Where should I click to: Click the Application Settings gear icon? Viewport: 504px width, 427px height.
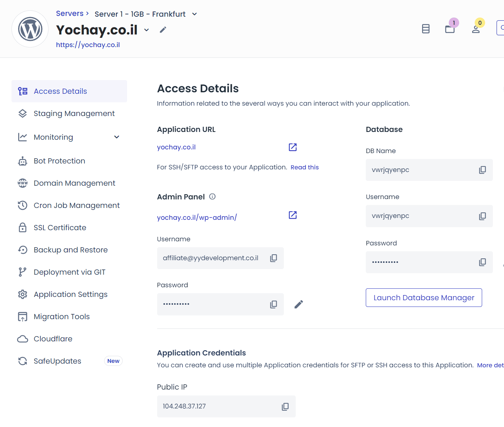click(x=23, y=294)
